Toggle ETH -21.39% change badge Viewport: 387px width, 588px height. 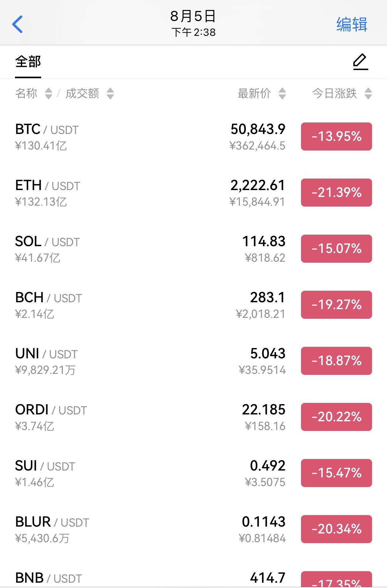(337, 193)
